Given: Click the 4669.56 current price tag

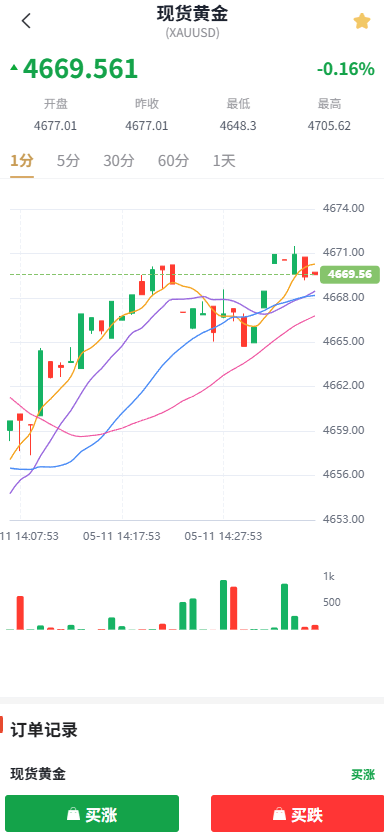Looking at the screenshot, I should tap(350, 274).
